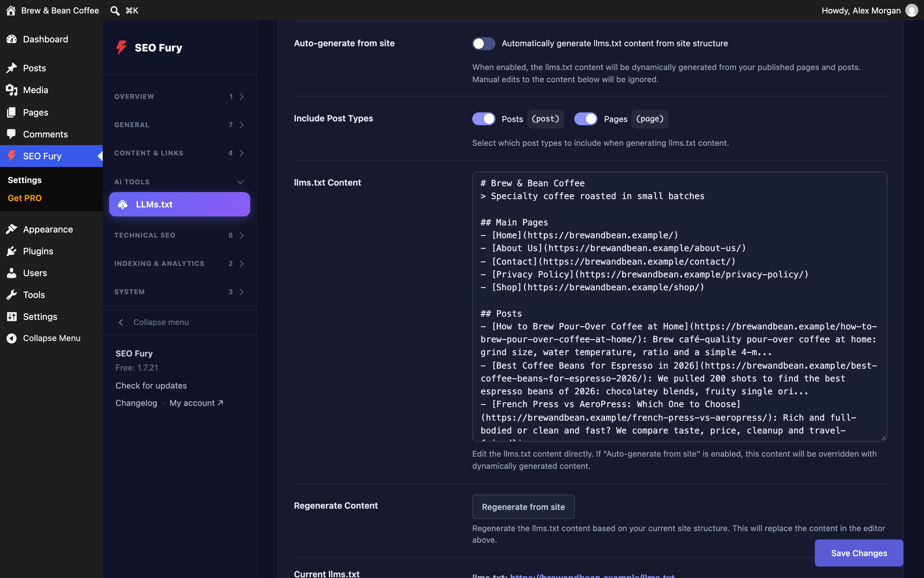The image size is (924, 578).
Task: Click the Plugins plug icon
Action: click(12, 251)
